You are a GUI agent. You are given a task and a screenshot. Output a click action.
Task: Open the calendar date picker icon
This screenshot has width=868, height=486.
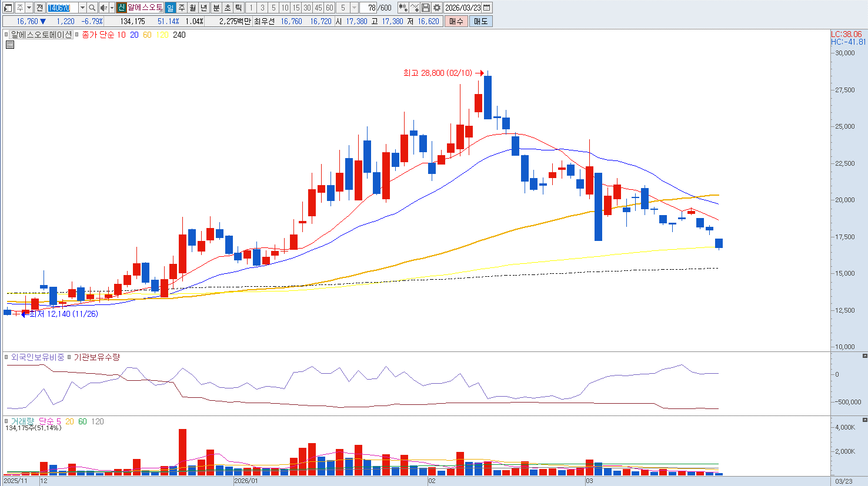click(x=487, y=8)
